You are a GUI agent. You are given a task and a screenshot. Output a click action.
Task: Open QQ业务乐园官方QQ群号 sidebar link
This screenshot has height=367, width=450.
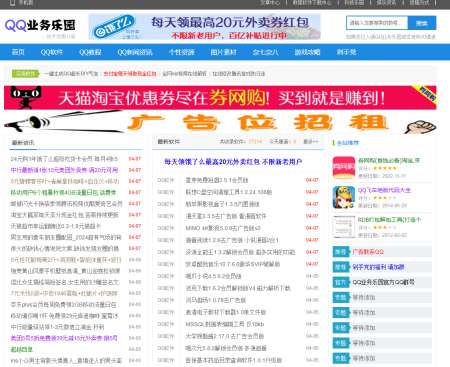(x=384, y=282)
